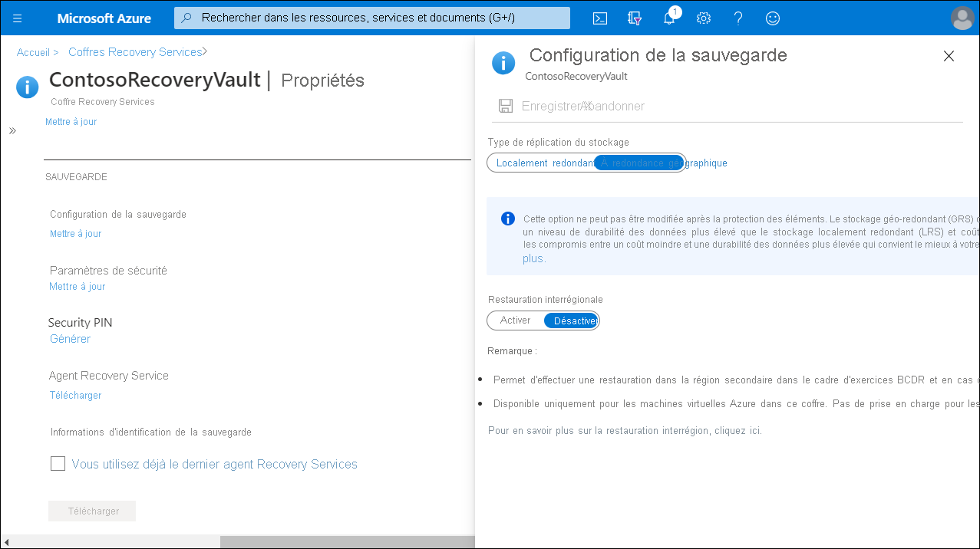
Task: Click Mettre à jour under Configuration de la sauvegarde
Action: 76,234
